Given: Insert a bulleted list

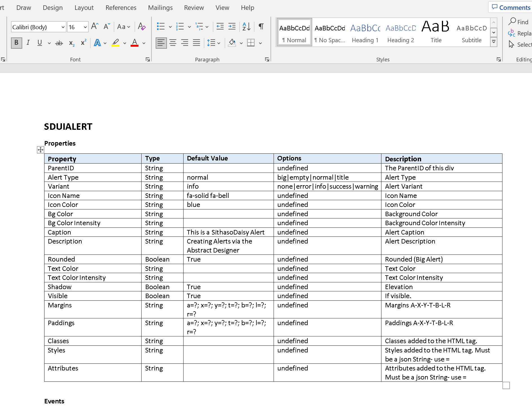Looking at the screenshot, I should (161, 27).
